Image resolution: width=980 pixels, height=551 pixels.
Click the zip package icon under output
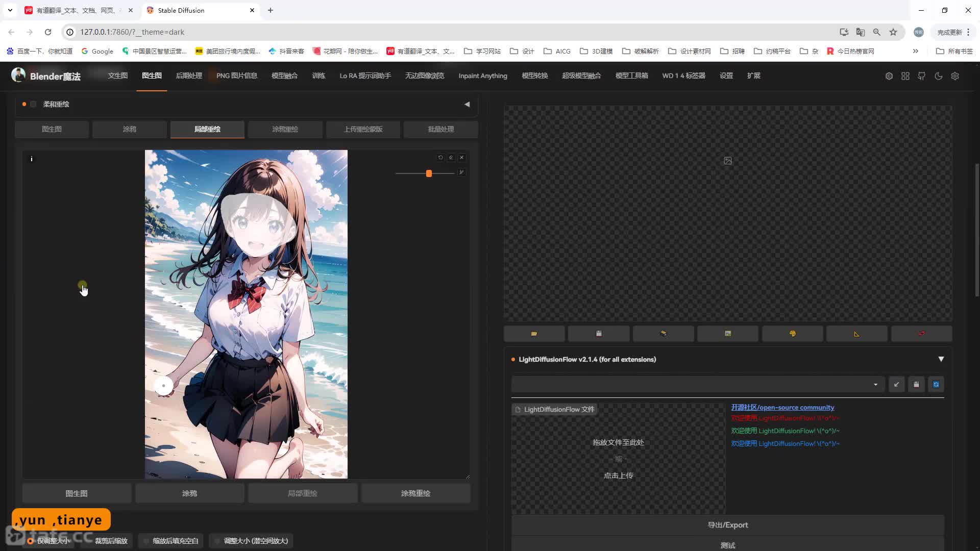(x=663, y=334)
